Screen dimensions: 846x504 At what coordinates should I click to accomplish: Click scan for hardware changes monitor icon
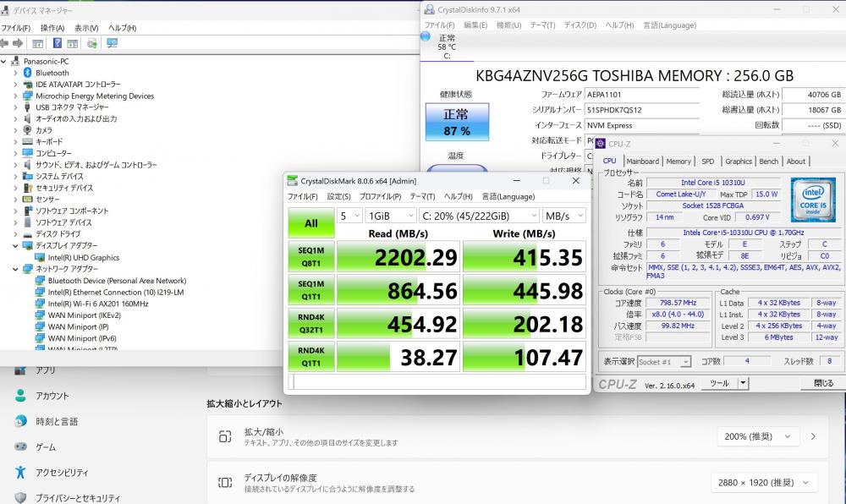(113, 43)
